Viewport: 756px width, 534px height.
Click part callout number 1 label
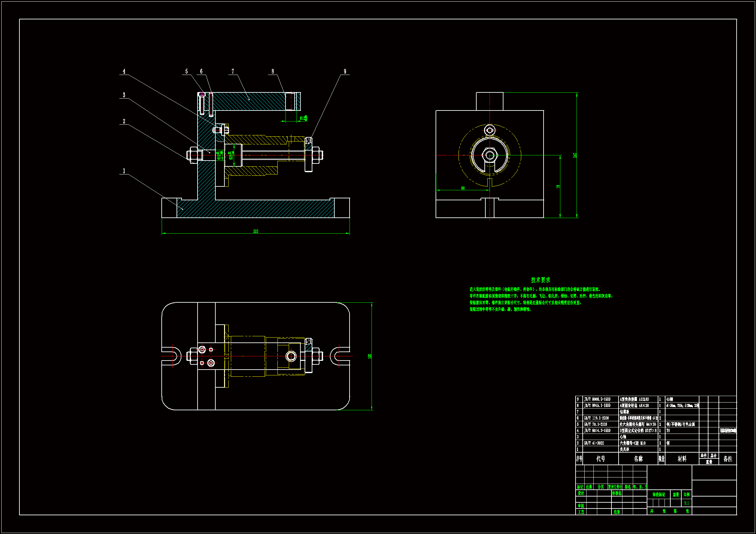tap(124, 171)
